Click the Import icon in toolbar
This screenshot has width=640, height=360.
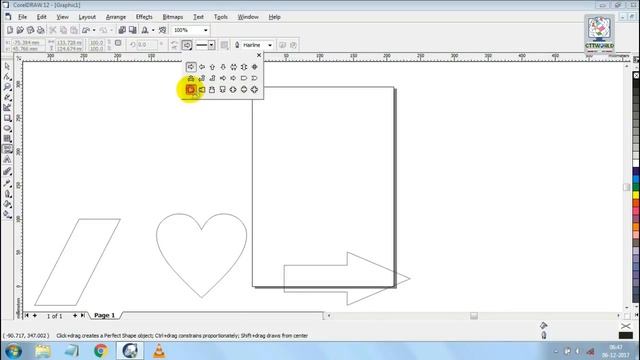click(x=122, y=30)
